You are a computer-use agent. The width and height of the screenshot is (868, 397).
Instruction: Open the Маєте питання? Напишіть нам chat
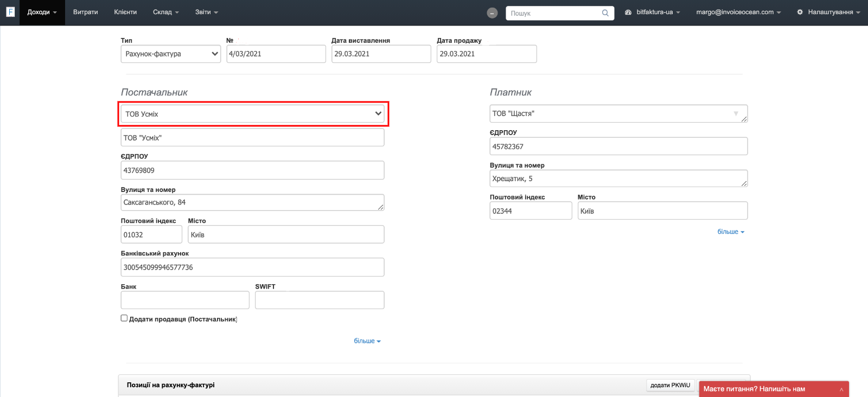[x=754, y=389]
